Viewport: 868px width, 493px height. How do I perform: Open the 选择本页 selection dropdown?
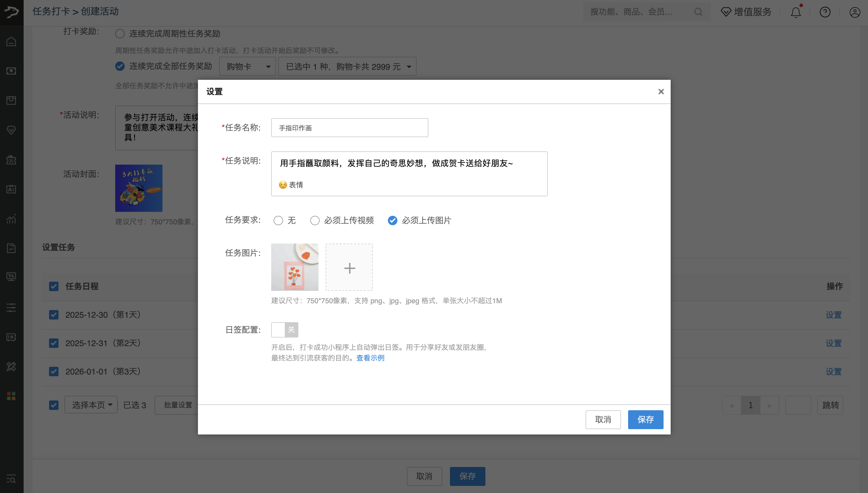(x=91, y=405)
